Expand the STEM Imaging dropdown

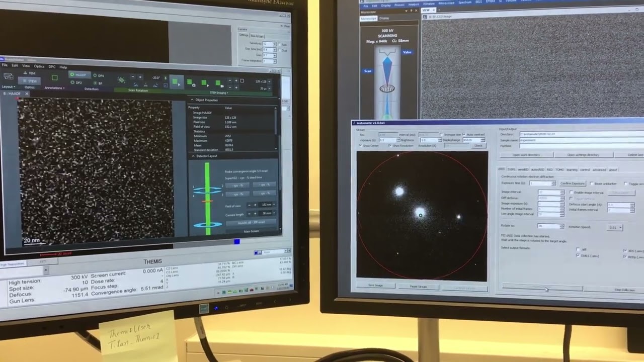[x=219, y=93]
